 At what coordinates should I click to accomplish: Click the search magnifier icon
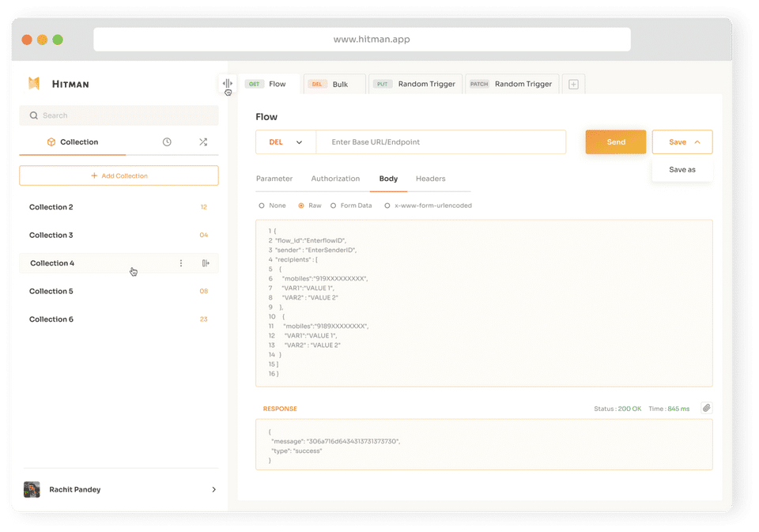(33, 115)
